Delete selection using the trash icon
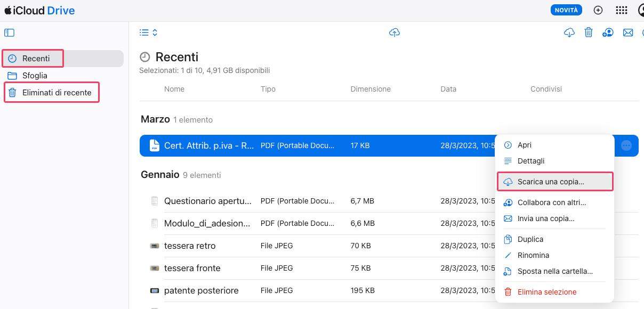Viewport: 644px width, 309px height. coord(589,32)
